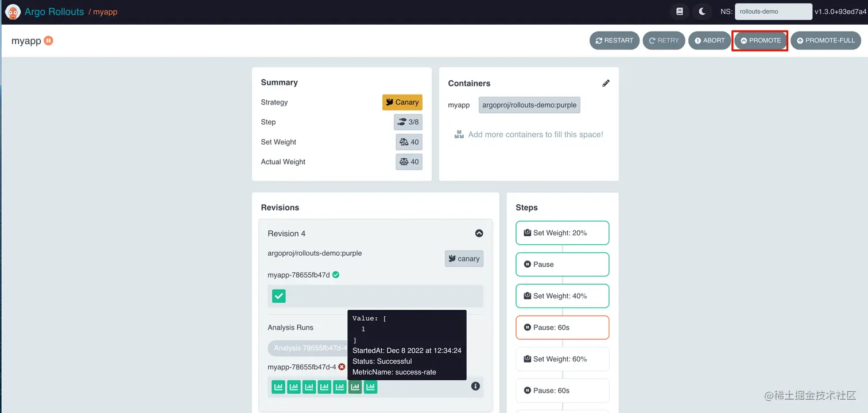
Task: Click the canary tag in Revision 4
Action: [464, 259]
